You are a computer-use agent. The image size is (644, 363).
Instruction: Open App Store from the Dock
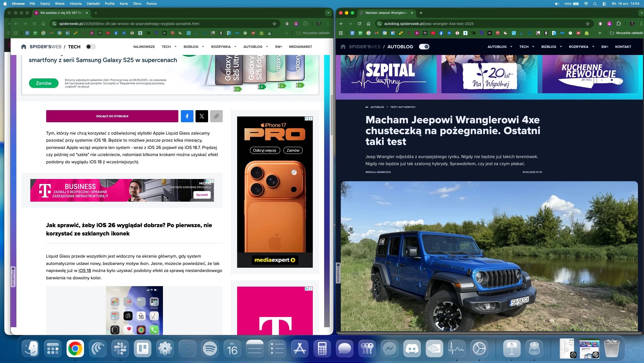(300, 349)
